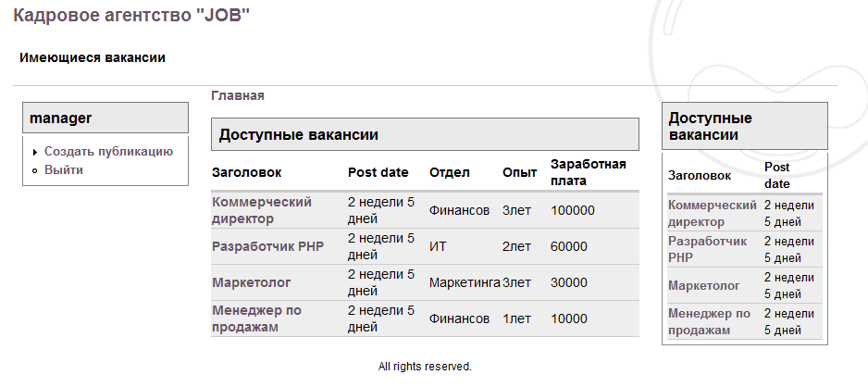Expand the arrow bullet beside Создать публикацию

[x=35, y=152]
